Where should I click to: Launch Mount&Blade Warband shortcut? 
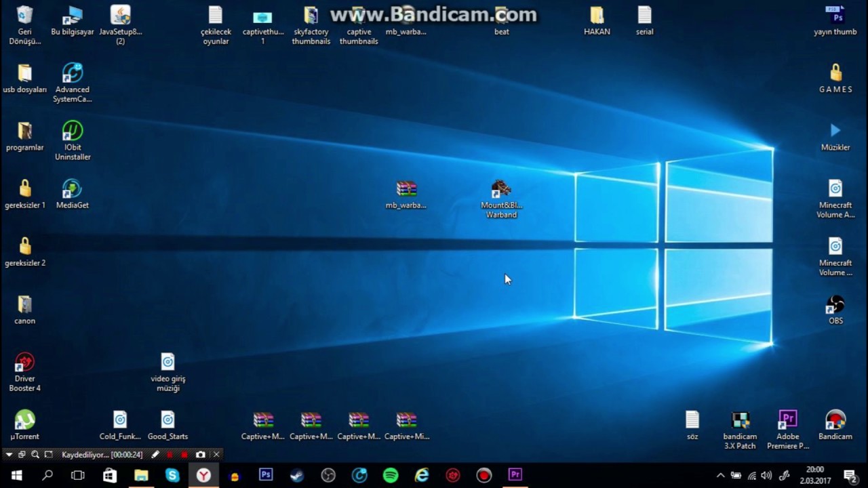click(502, 199)
